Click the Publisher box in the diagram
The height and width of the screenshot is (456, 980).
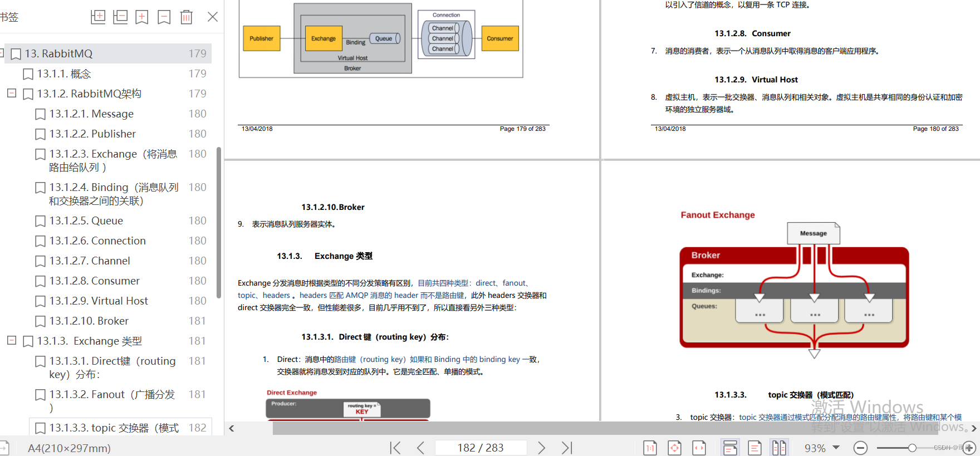(x=262, y=38)
